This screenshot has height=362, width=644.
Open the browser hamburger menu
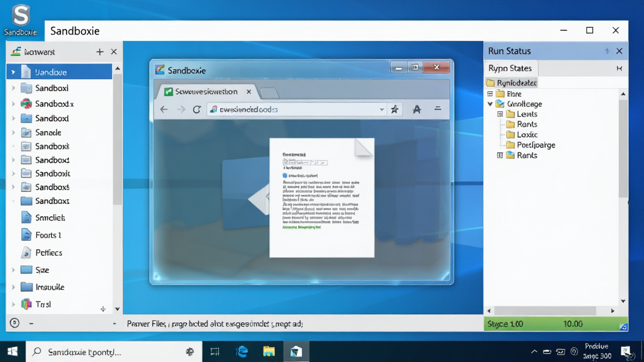pos(438,109)
